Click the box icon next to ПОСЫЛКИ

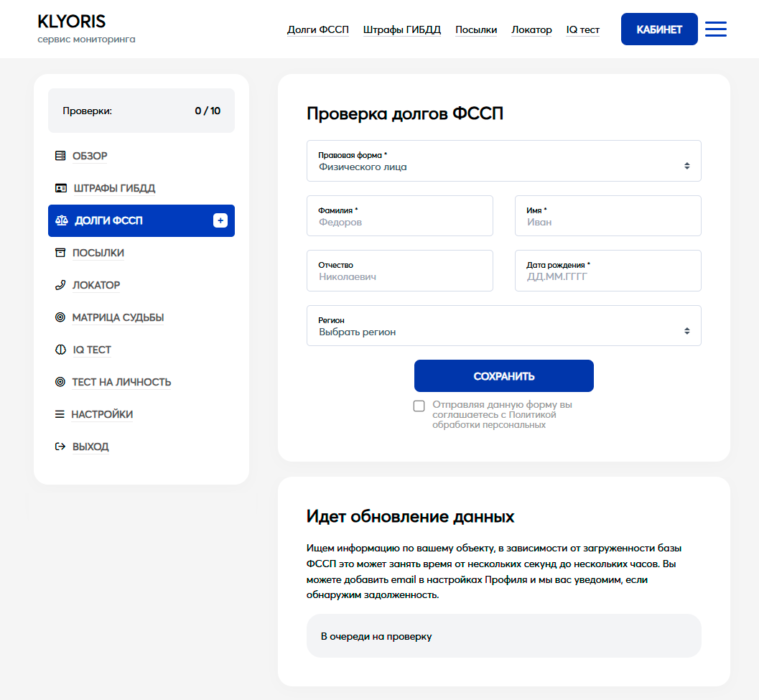[x=60, y=253]
